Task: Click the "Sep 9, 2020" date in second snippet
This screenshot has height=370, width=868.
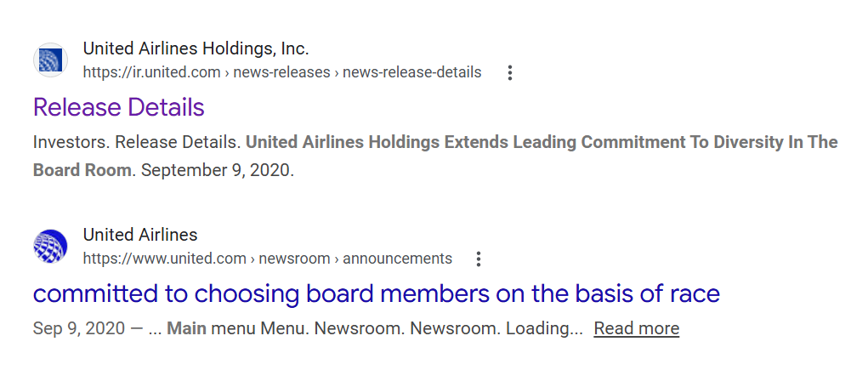Action: pyautogui.click(x=77, y=328)
